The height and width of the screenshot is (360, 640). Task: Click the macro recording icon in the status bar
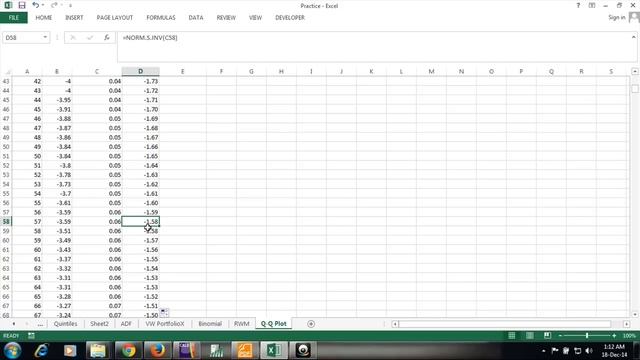click(x=31, y=336)
